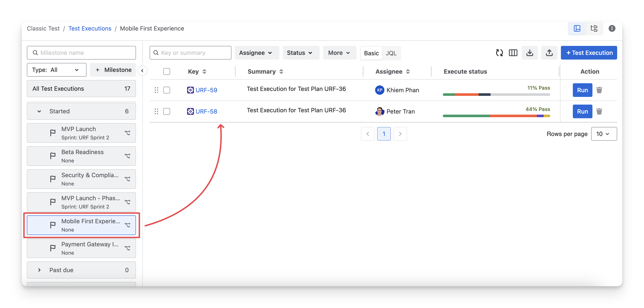Toggle the select-all header checkbox
This screenshot has width=644, height=308.
tap(166, 72)
